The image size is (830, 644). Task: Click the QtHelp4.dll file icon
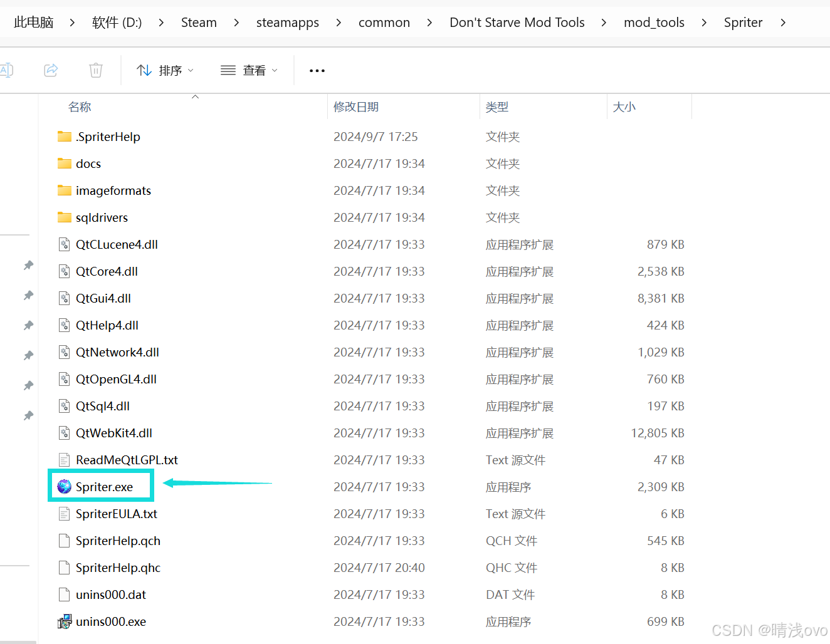pos(64,325)
